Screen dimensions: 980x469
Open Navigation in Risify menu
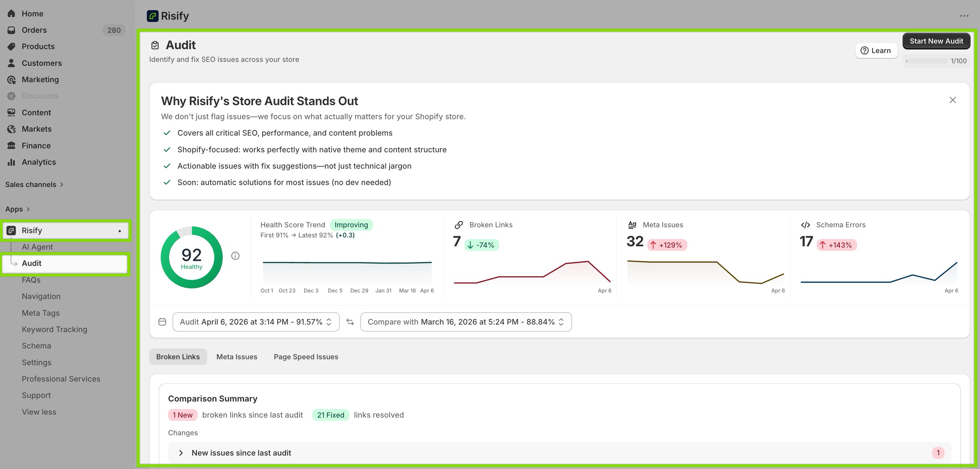tap(41, 296)
